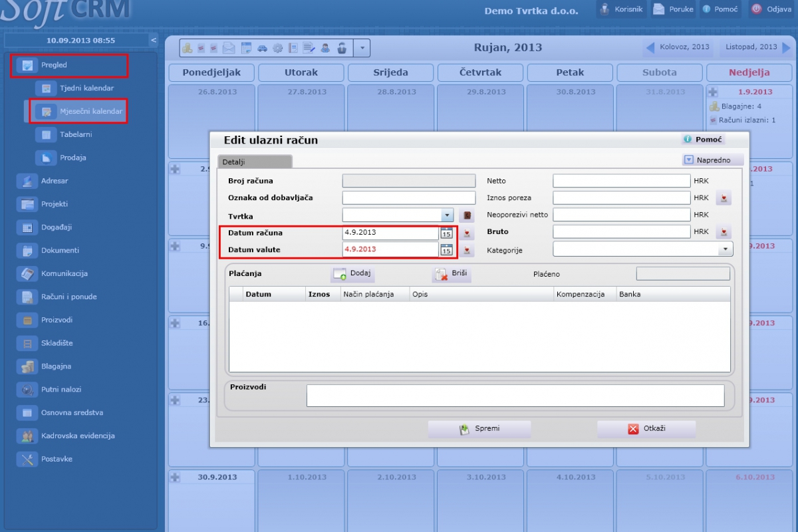
Task: Click the Neoporezivi netto input field
Action: 622,215
